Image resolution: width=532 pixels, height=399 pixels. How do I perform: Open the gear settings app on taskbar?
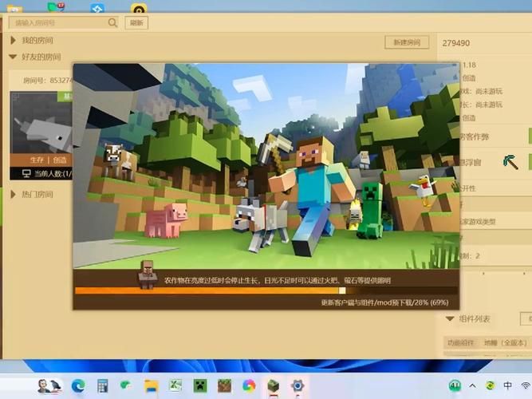click(x=298, y=386)
